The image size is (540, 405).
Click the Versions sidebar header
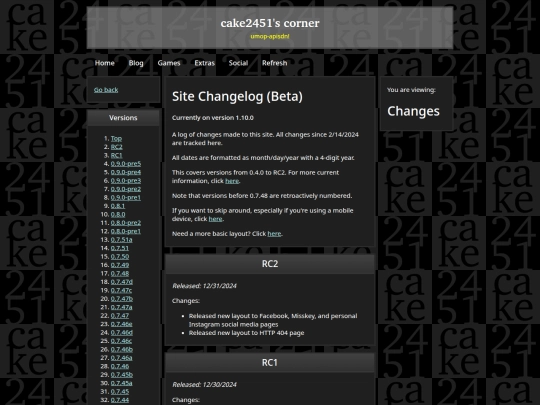[123, 118]
